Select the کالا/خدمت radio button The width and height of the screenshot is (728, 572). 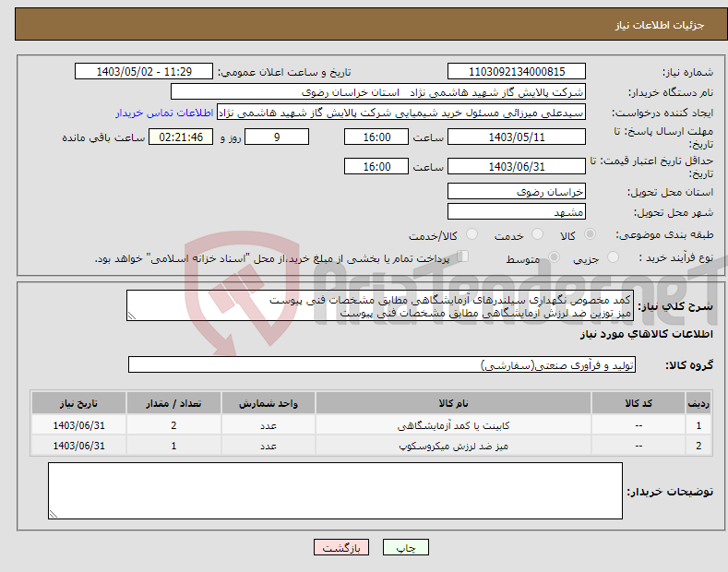tap(471, 234)
